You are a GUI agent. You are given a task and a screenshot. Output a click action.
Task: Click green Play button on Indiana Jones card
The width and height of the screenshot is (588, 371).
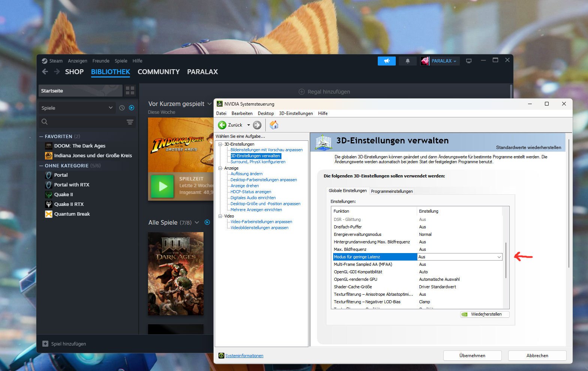pyautogui.click(x=162, y=186)
